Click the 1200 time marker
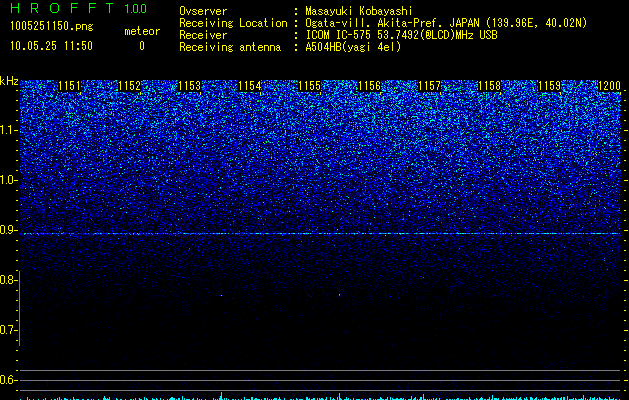This screenshot has height=400, width=629. point(609,86)
